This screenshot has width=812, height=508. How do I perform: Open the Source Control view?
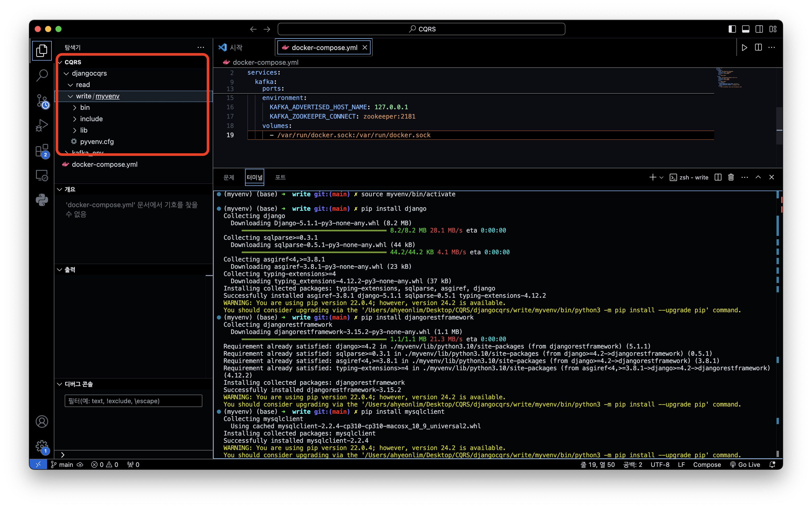[42, 100]
